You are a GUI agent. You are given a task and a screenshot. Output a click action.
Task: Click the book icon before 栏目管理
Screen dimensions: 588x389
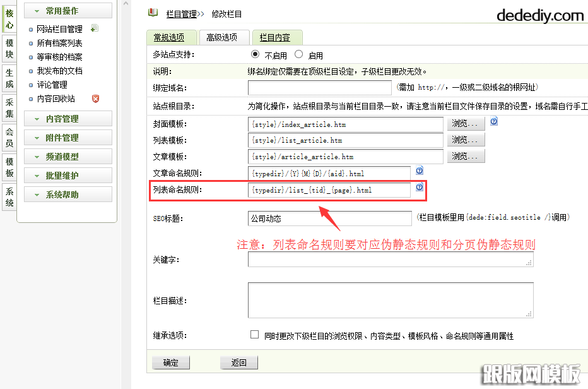pyautogui.click(x=153, y=13)
